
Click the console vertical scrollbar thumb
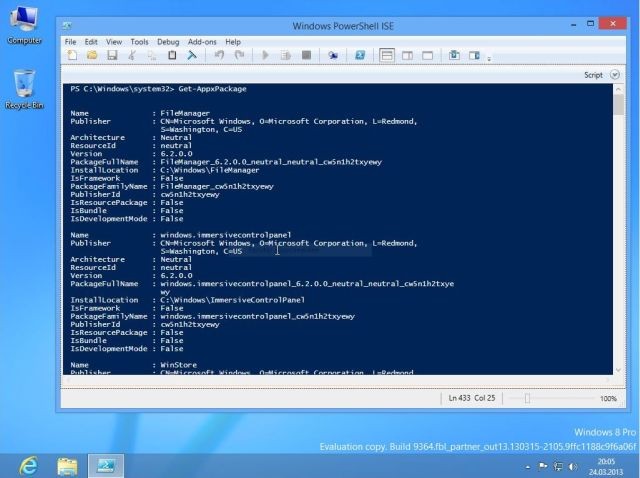click(x=618, y=105)
